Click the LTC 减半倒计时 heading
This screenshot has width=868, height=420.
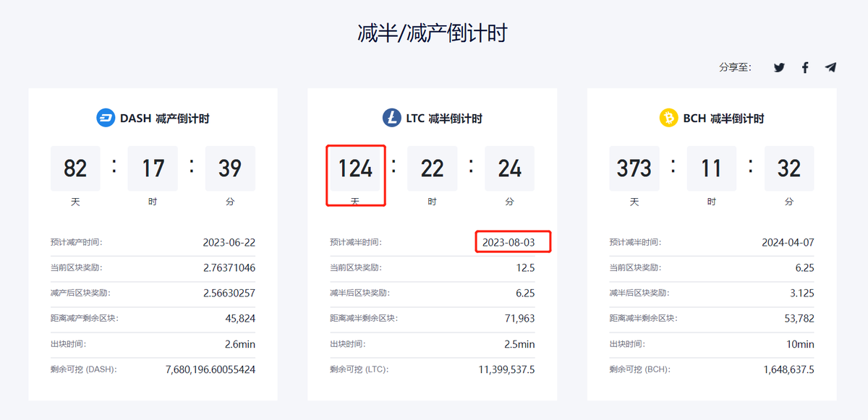(x=444, y=119)
